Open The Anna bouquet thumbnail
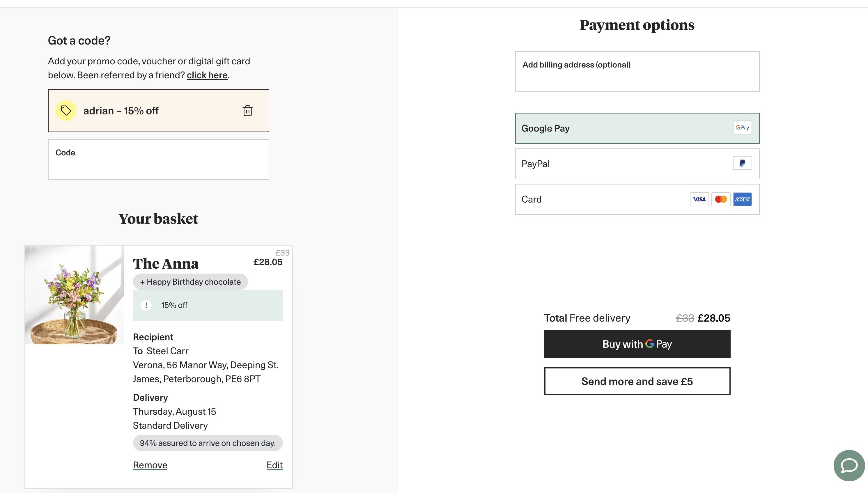 coord(74,295)
